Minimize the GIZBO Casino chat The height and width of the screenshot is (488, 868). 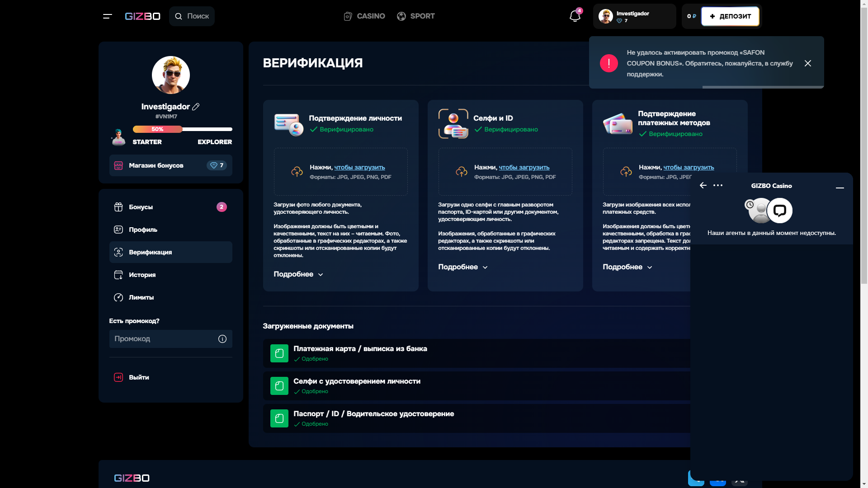click(x=840, y=188)
